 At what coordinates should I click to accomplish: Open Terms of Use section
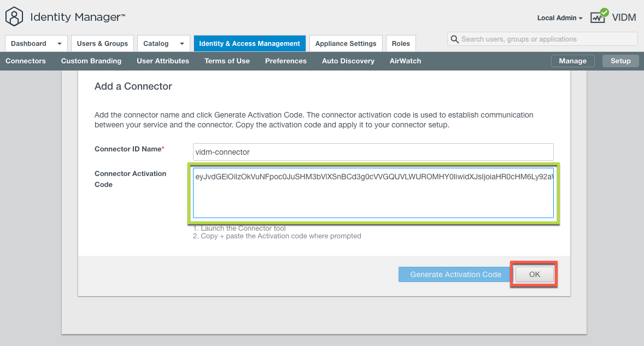click(x=227, y=61)
